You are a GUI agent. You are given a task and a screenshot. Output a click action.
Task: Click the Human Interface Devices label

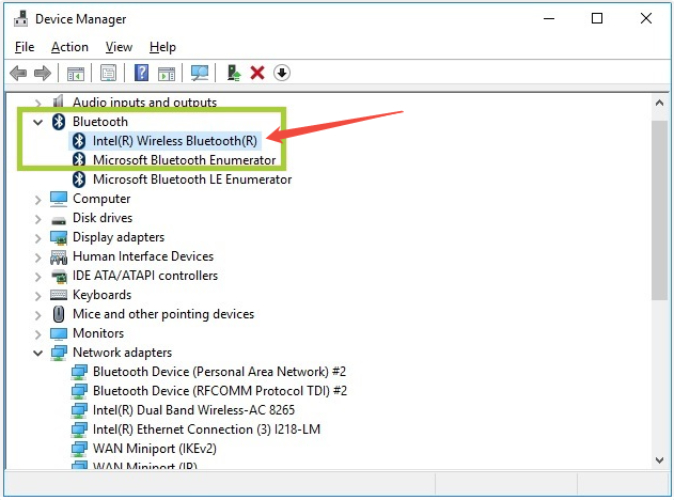pos(143,256)
